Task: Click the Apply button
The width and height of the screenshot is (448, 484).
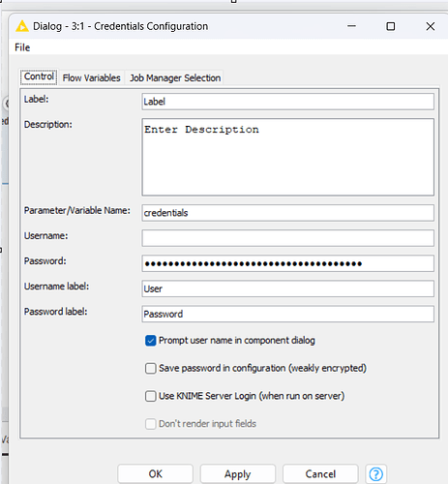Action: [238, 473]
